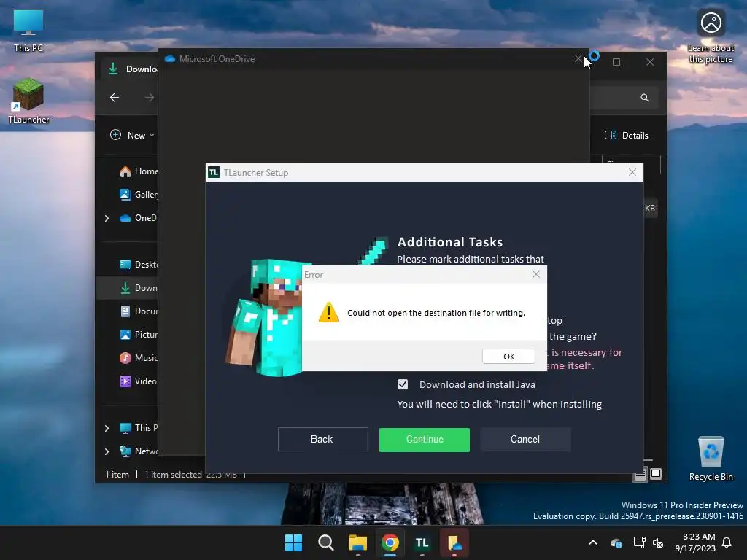This screenshot has width=747, height=560.
Task: Open Recycle Bin desktop icon
Action: pyautogui.click(x=711, y=459)
